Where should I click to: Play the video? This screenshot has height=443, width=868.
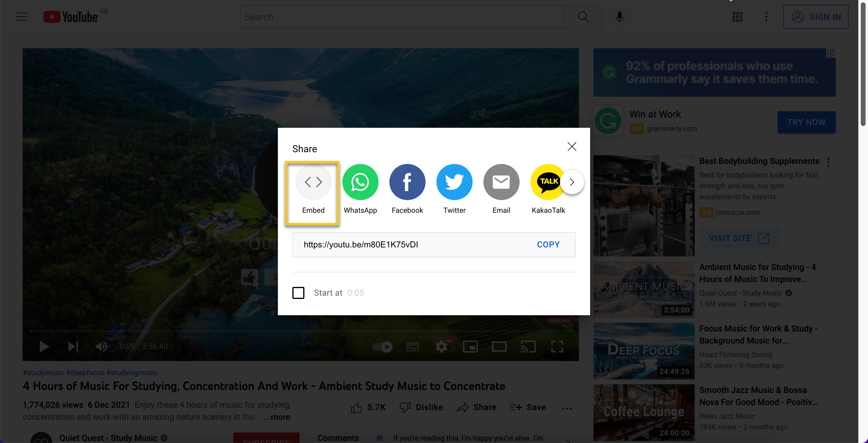(44, 346)
